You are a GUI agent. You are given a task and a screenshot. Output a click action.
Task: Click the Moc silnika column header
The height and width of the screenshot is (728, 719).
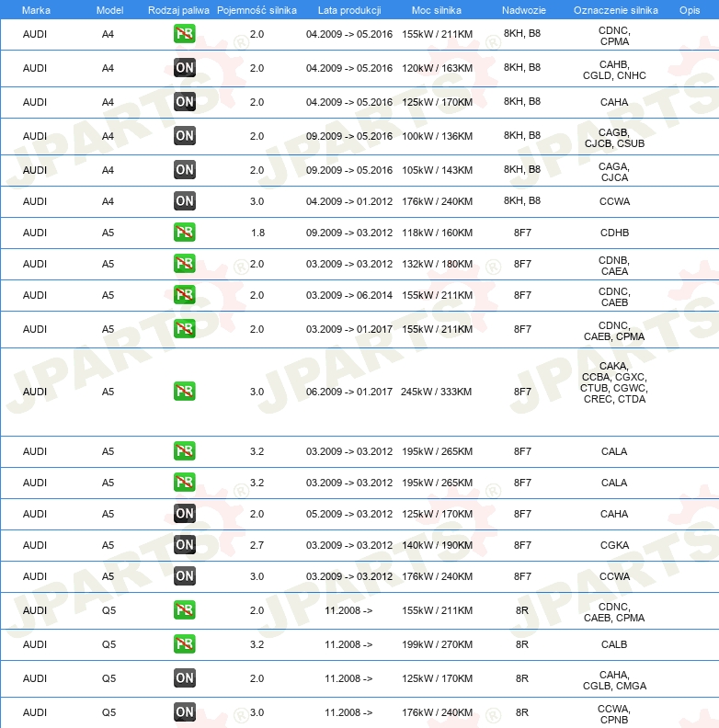[437, 9]
